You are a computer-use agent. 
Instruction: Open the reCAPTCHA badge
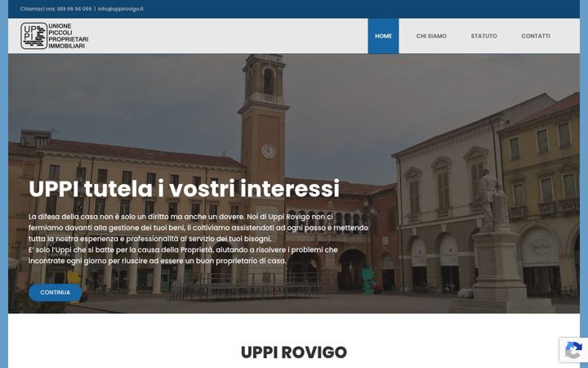[573, 350]
